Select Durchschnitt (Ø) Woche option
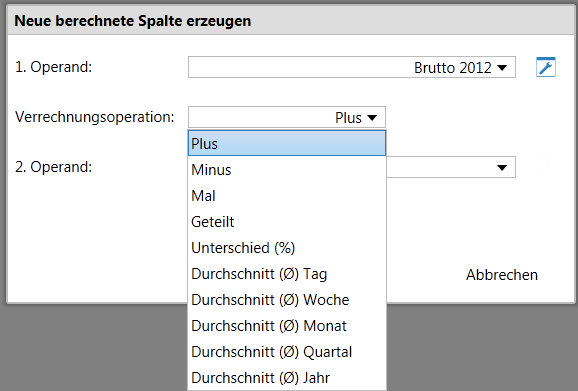578x391 pixels. [x=287, y=300]
